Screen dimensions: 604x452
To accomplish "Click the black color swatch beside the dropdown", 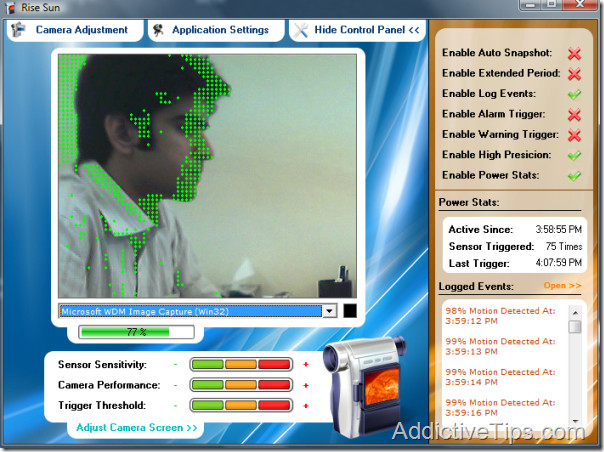I will point(350,311).
